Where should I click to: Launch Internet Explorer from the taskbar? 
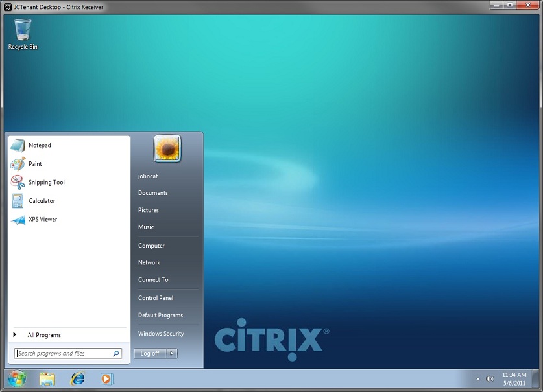(78, 378)
